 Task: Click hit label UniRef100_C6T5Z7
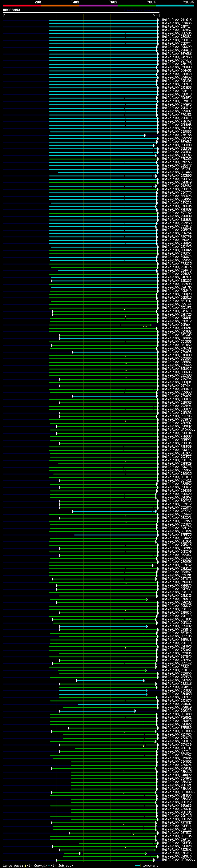click(x=177, y=833)
